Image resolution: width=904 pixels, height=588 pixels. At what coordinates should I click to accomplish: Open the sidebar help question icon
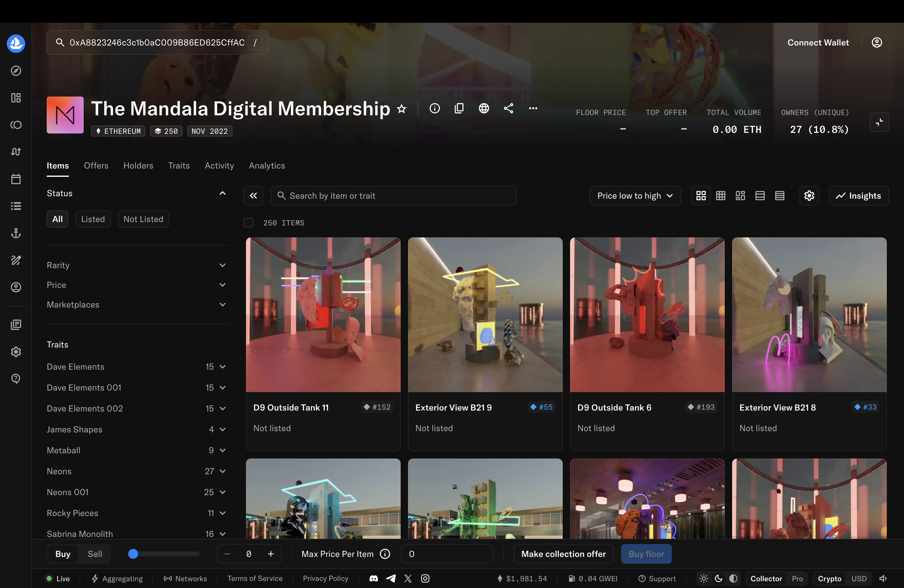coord(16,379)
